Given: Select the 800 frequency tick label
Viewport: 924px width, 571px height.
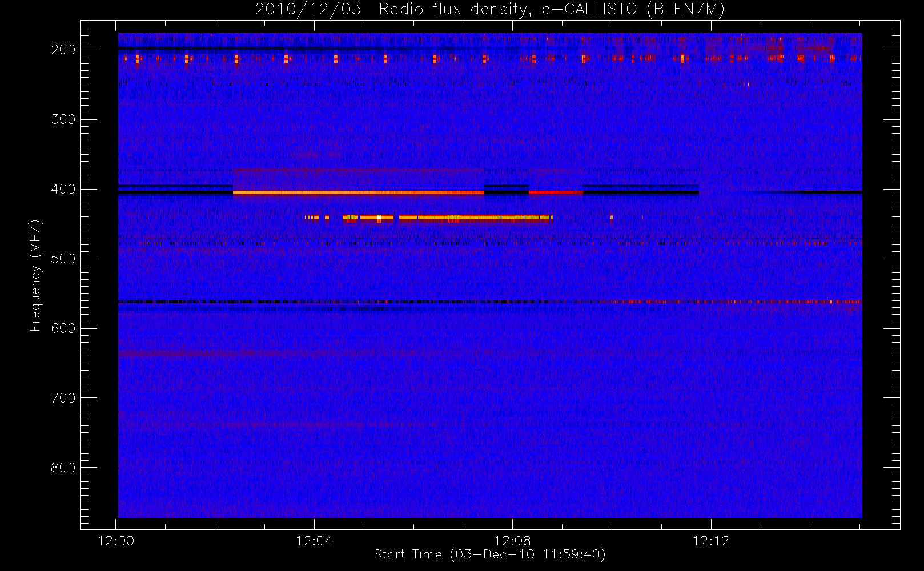Looking at the screenshot, I should point(63,468).
